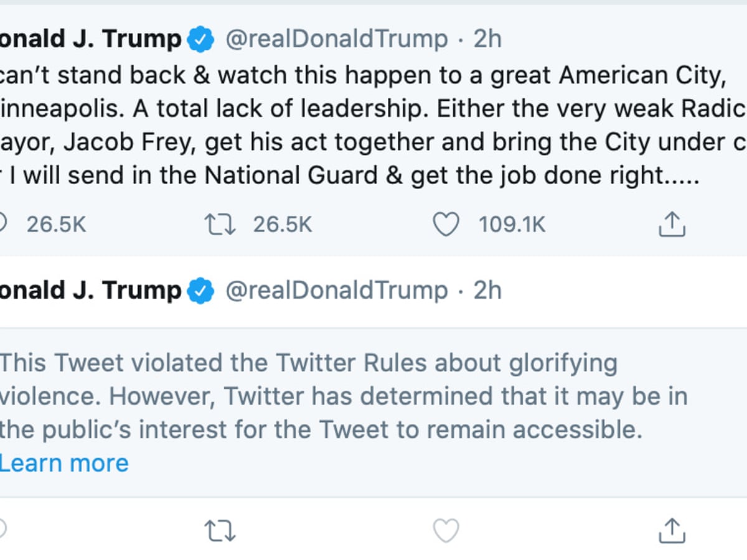
Task: Open the Learn more link in the notice
Action: pyautogui.click(x=63, y=464)
